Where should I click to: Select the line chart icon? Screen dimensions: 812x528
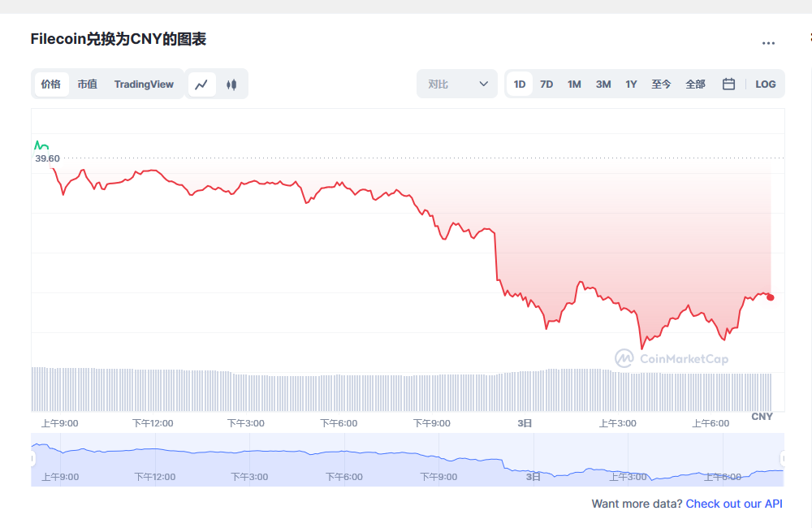click(201, 84)
